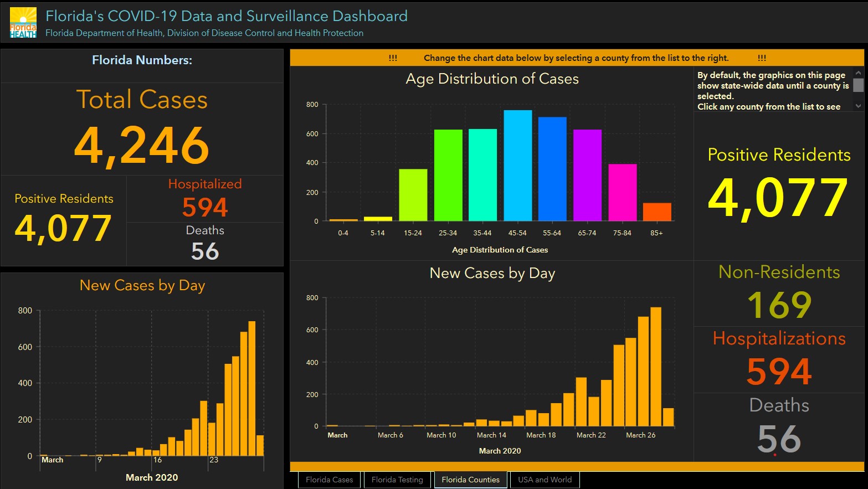Click the left panel Hospitalized 594 value
868x489 pixels.
(x=205, y=208)
